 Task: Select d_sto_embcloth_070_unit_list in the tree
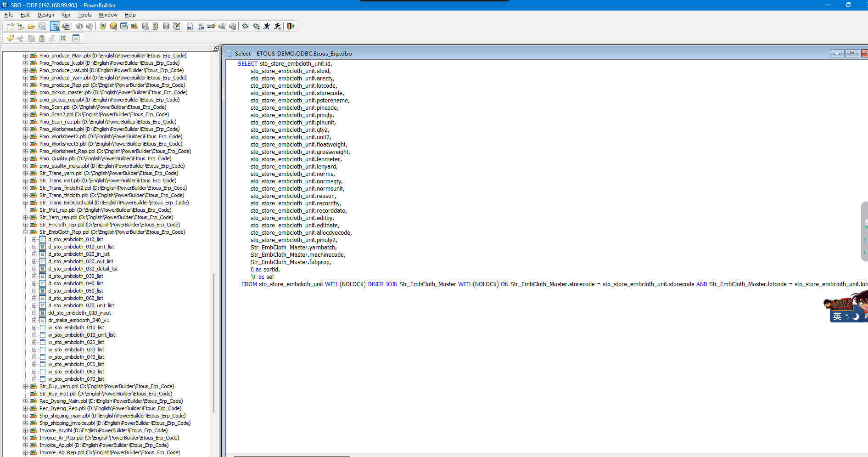click(81, 305)
